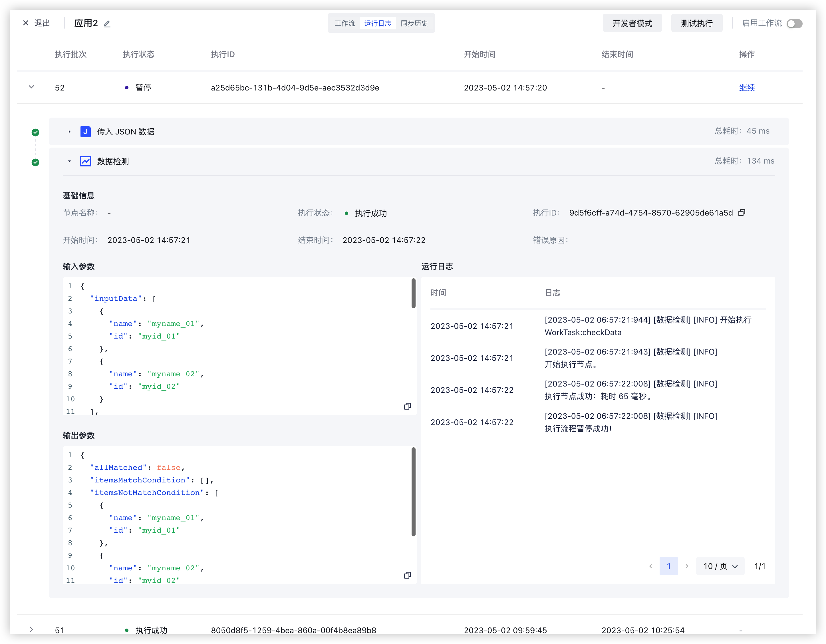Expand the 传入 JSON 数据 node
The image size is (826, 644).
click(69, 132)
